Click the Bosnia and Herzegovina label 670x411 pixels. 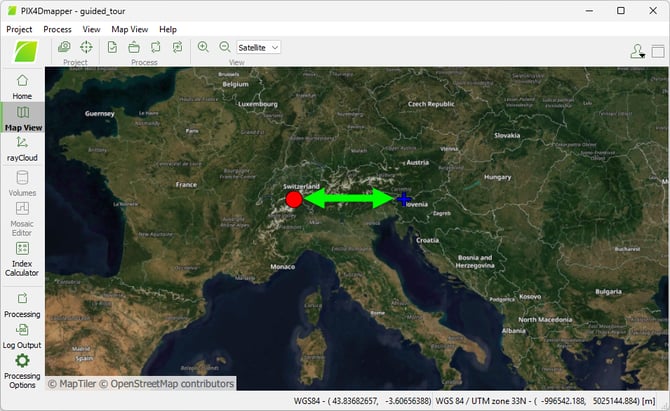(x=475, y=261)
